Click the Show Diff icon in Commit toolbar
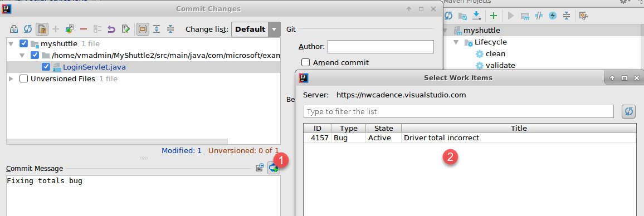The width and height of the screenshot is (644, 216). (x=13, y=29)
